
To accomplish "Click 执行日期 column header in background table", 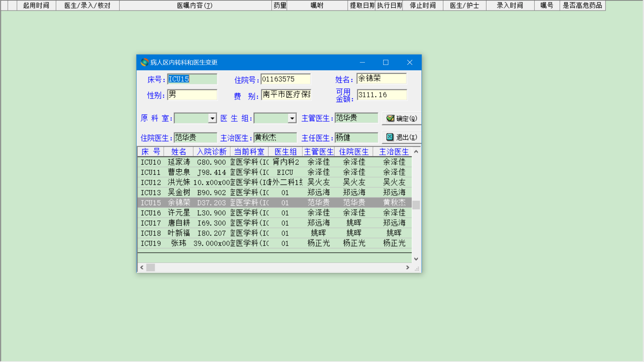I will (389, 5).
